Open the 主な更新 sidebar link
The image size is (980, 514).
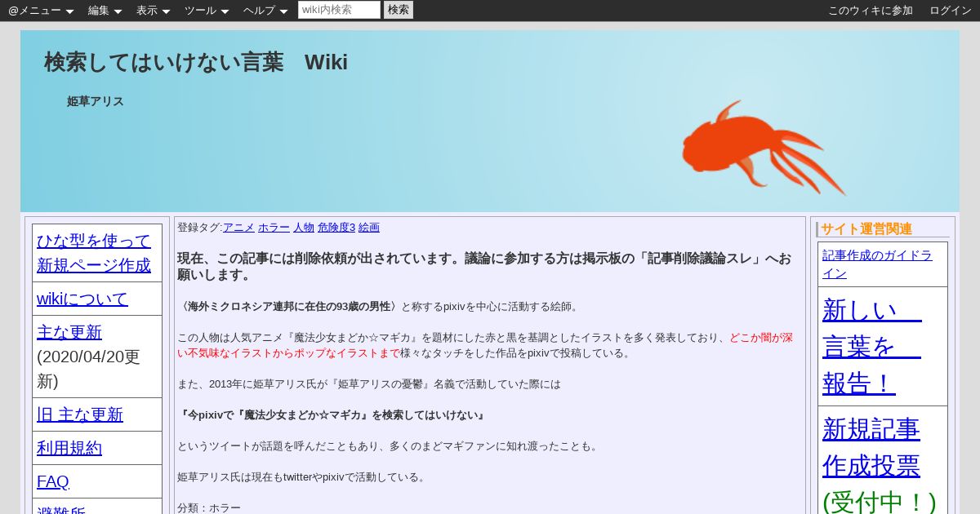(x=69, y=332)
